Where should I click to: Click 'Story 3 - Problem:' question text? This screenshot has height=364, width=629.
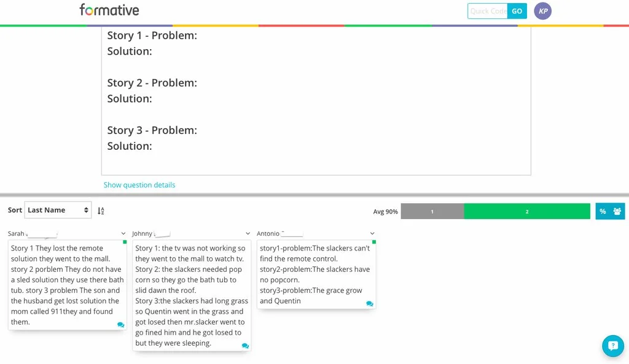coord(152,130)
